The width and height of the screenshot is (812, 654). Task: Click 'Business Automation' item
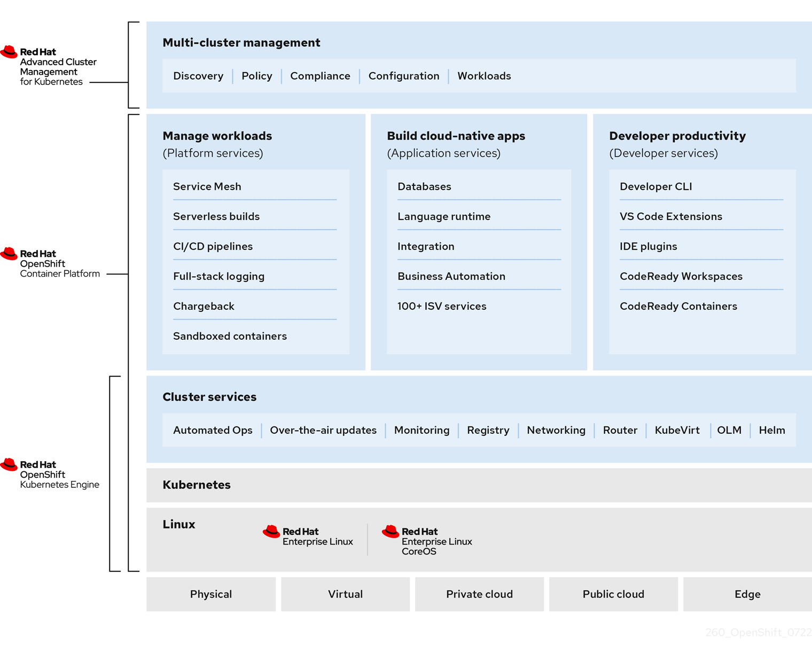pos(451,276)
